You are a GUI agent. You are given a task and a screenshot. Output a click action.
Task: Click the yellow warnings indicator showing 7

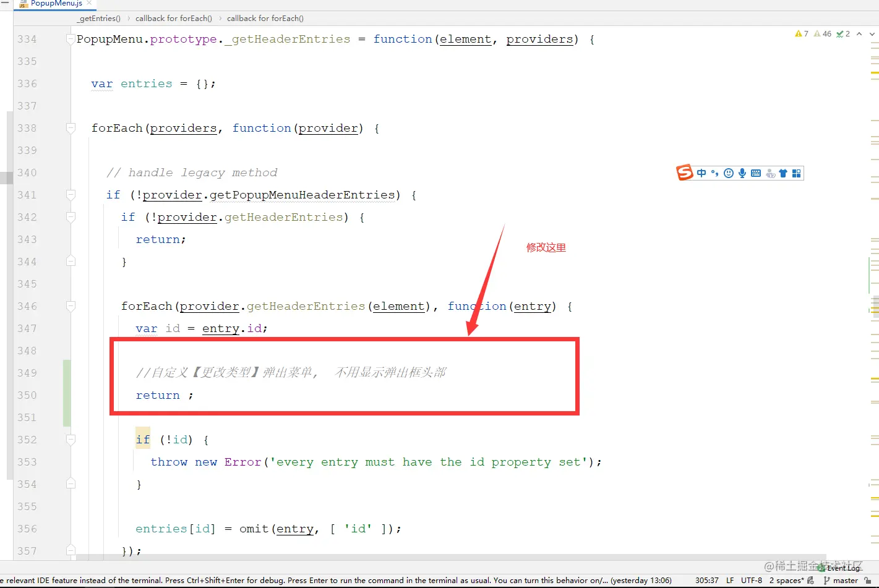coord(801,34)
